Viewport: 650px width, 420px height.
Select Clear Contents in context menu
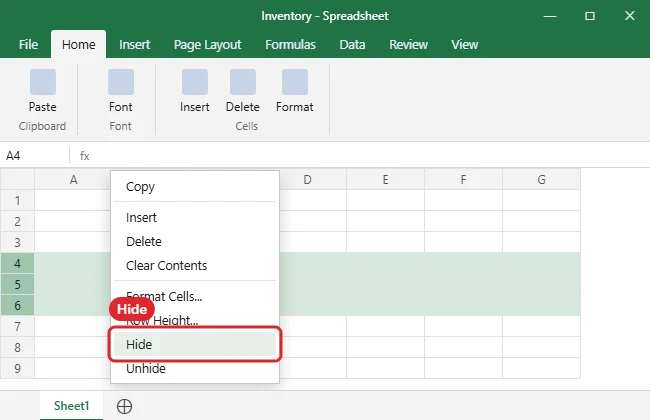point(195,265)
